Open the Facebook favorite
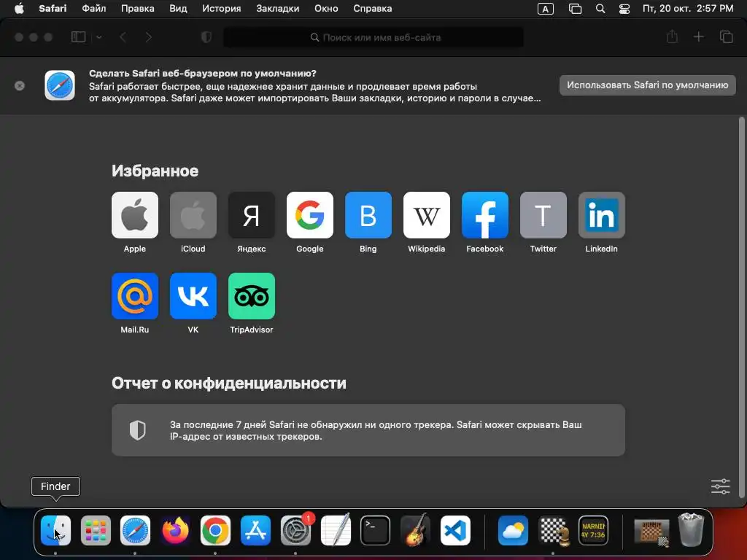The height and width of the screenshot is (560, 747). (485, 215)
